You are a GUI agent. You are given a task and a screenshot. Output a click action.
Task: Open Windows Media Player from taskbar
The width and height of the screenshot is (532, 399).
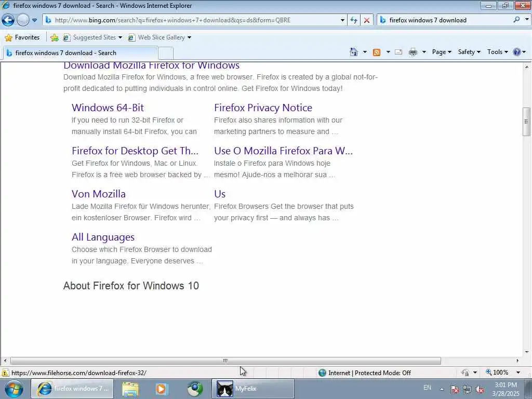pos(162,389)
